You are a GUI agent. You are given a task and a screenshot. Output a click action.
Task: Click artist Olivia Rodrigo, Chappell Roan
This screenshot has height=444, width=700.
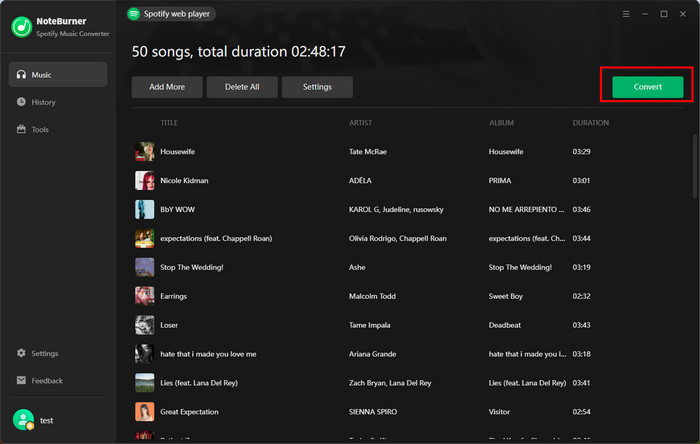click(x=397, y=238)
